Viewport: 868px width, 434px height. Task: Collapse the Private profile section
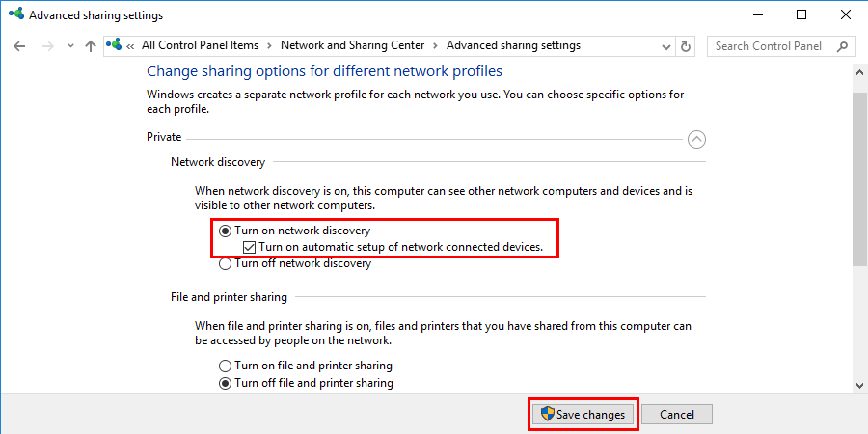pyautogui.click(x=696, y=140)
